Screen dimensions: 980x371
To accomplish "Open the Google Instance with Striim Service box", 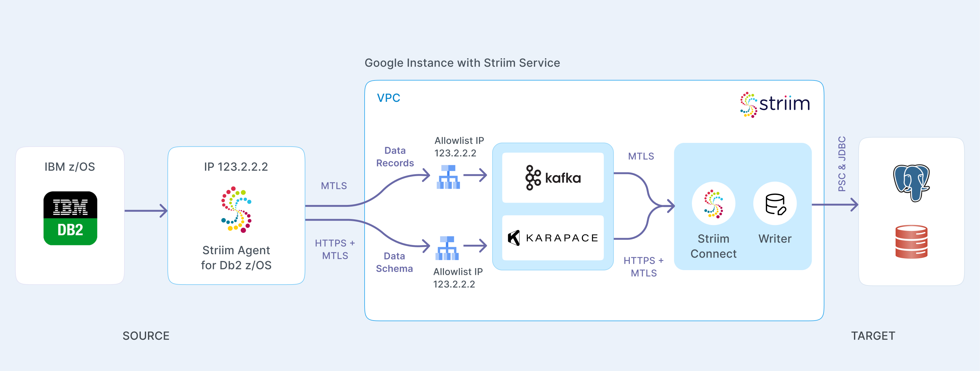I will (x=462, y=63).
